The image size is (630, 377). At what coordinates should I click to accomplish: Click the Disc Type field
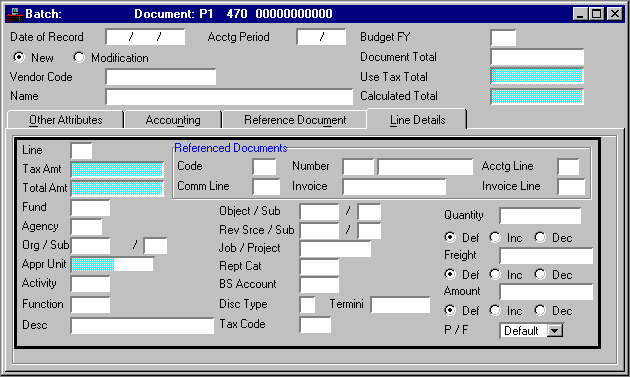click(307, 305)
